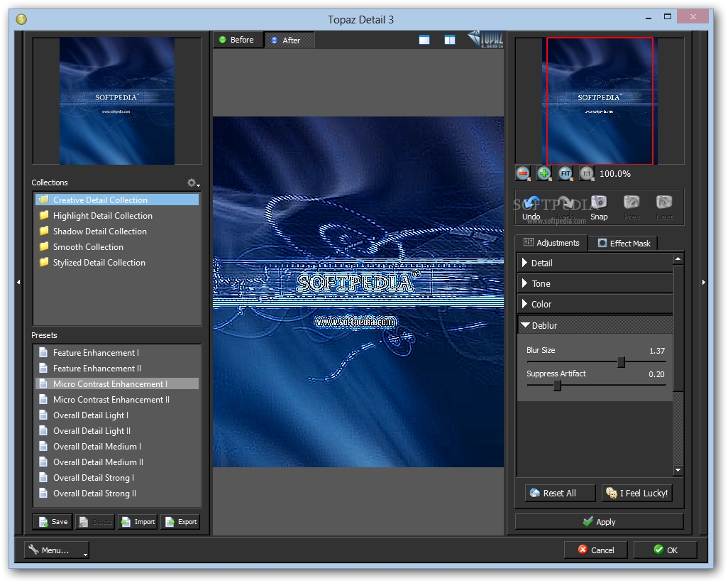728x583 pixels.
Task: Click adjustments scrollbar down arrow
Action: pyautogui.click(x=678, y=470)
